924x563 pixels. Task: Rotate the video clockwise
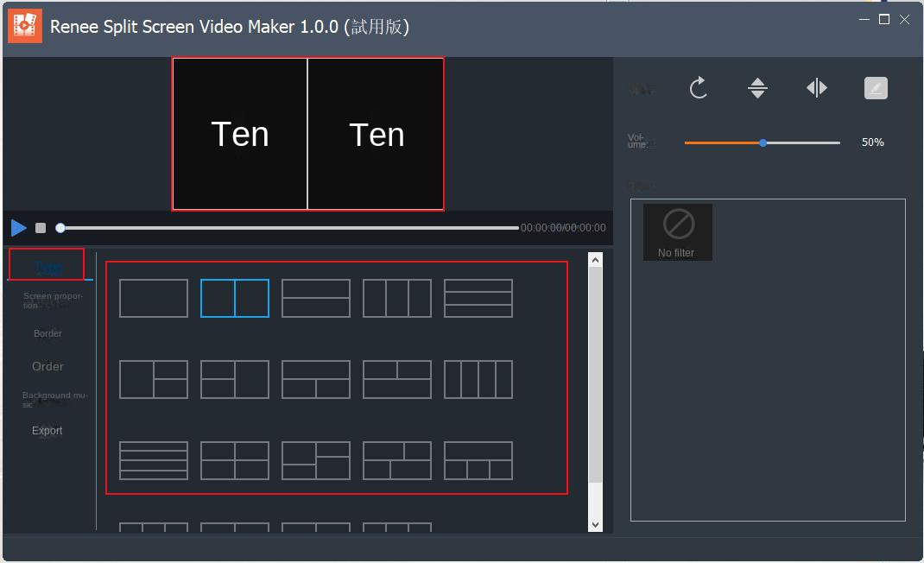pyautogui.click(x=698, y=87)
